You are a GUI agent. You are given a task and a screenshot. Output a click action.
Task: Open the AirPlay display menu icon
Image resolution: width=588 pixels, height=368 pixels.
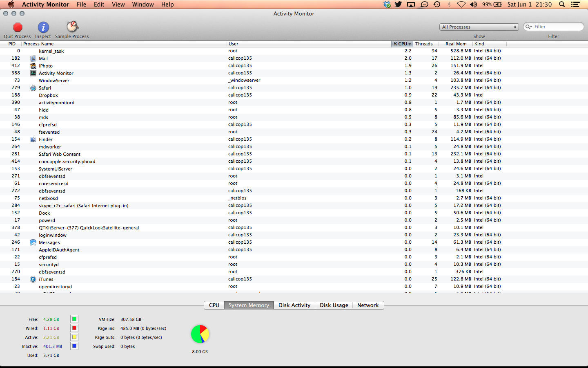[411, 4]
